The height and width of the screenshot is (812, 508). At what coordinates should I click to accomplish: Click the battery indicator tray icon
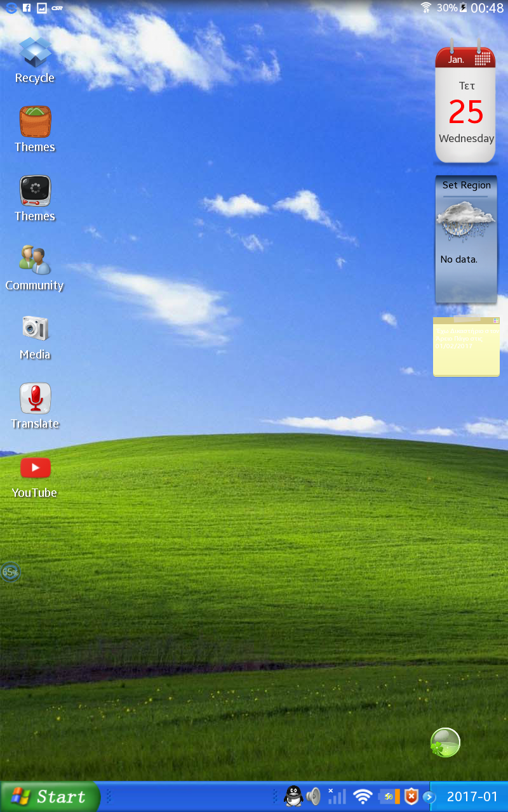(x=389, y=796)
